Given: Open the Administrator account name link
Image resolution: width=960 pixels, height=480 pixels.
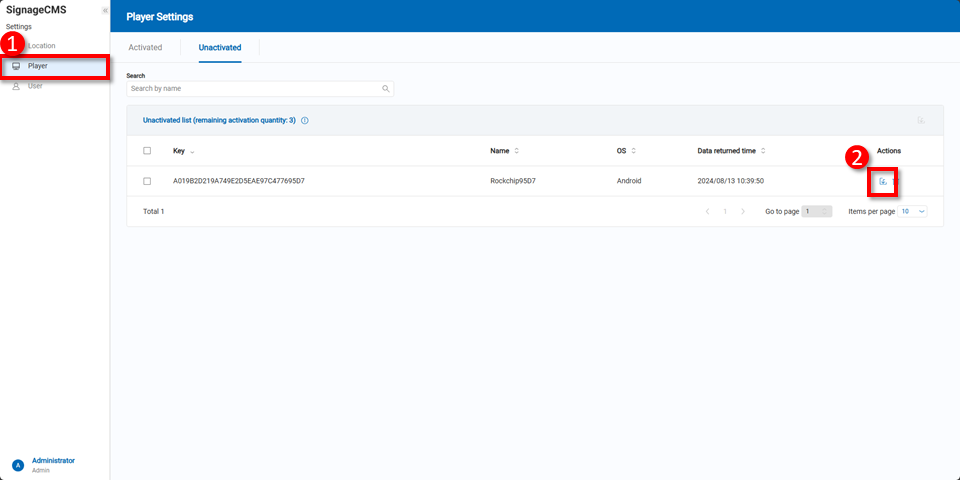Looking at the screenshot, I should [x=53, y=460].
